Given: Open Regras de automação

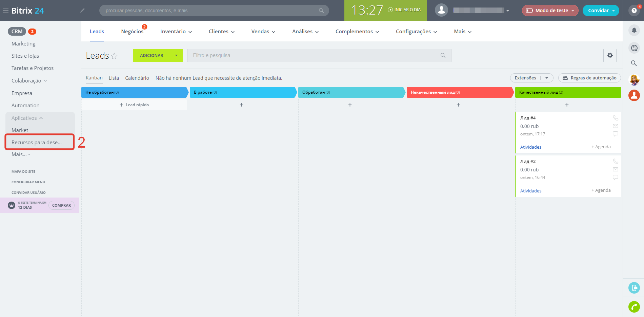Looking at the screenshot, I should pos(589,78).
